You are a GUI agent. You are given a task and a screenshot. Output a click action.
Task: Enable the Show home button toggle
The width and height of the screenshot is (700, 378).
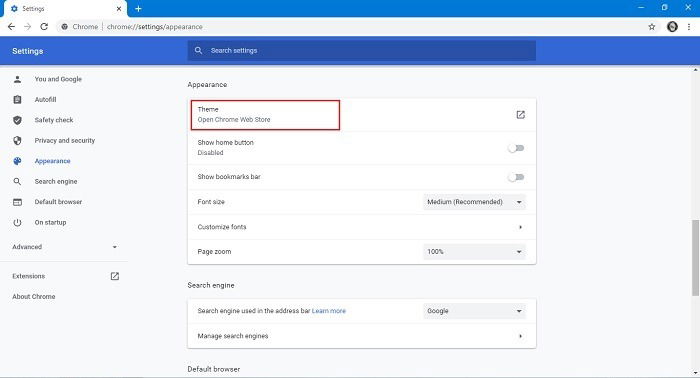[516, 148]
